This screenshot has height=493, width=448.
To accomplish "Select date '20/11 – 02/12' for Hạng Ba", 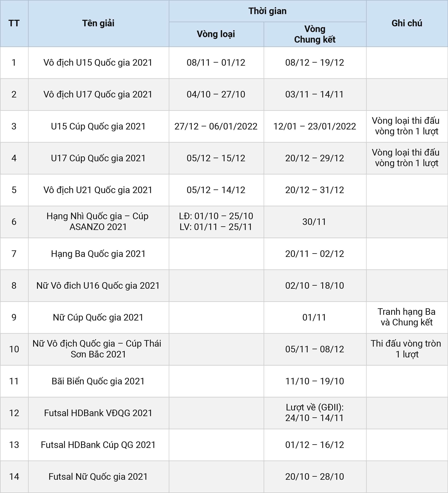I will [315, 254].
